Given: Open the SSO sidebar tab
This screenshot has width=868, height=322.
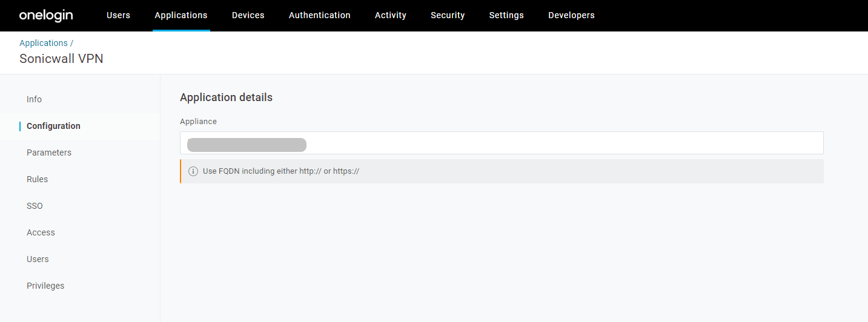Looking at the screenshot, I should click(35, 206).
